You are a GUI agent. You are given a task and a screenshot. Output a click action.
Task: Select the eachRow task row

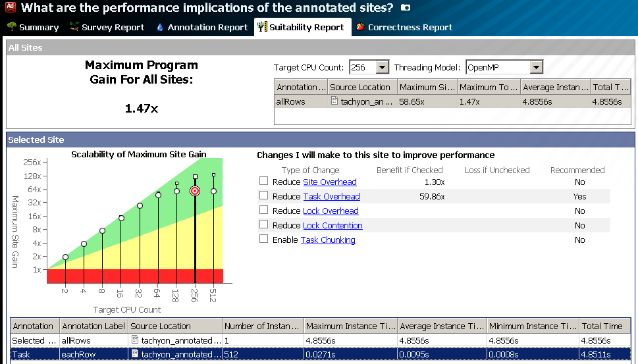pos(321,354)
